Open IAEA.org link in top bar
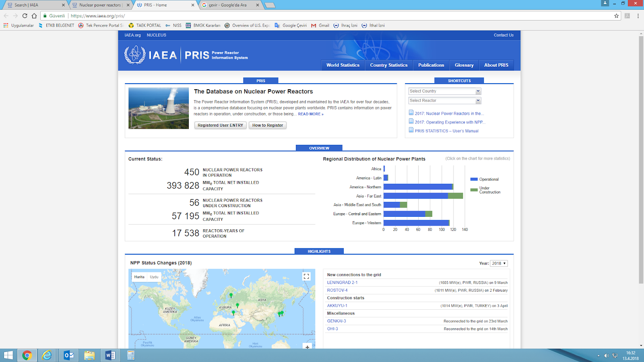The image size is (644, 362). tap(132, 35)
